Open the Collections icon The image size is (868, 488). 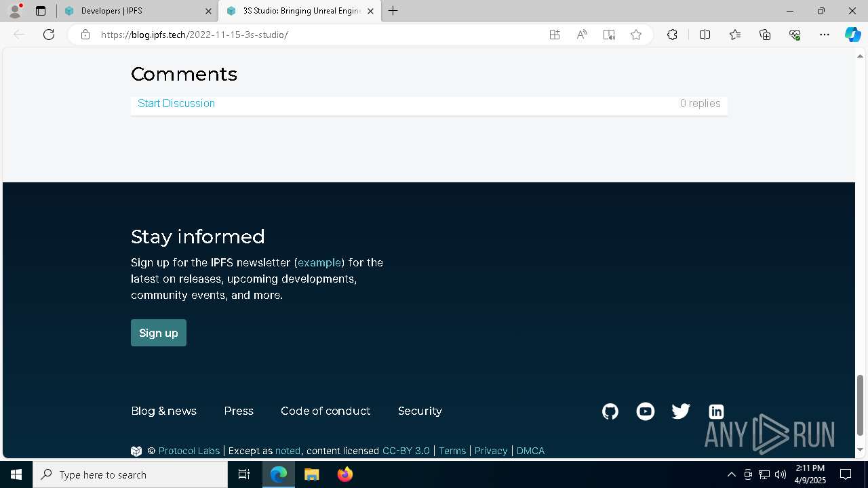tap(765, 35)
